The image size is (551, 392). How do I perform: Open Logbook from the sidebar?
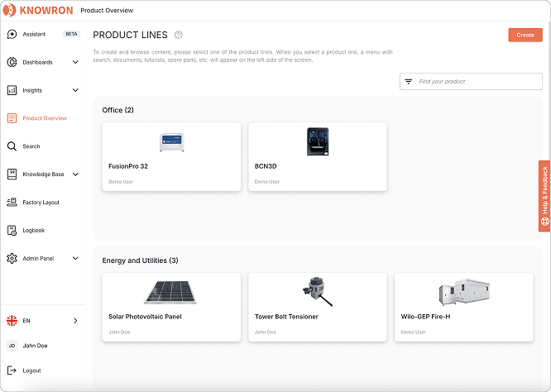pos(43,231)
